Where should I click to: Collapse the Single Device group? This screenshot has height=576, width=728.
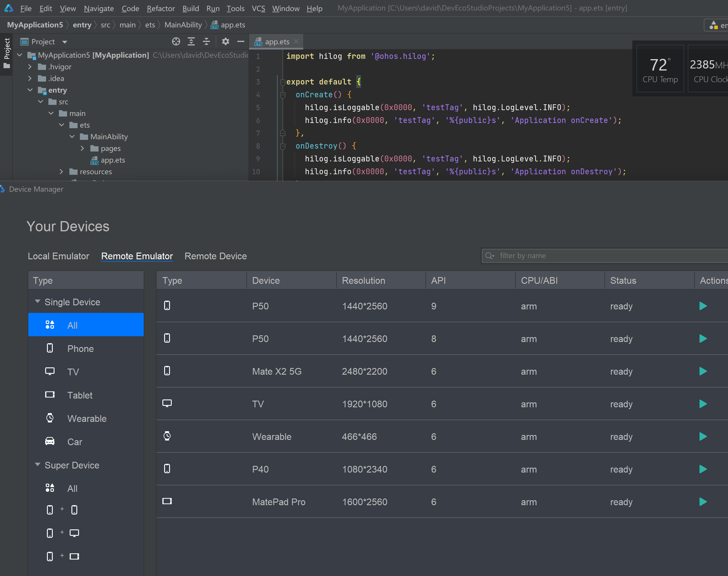tap(37, 301)
